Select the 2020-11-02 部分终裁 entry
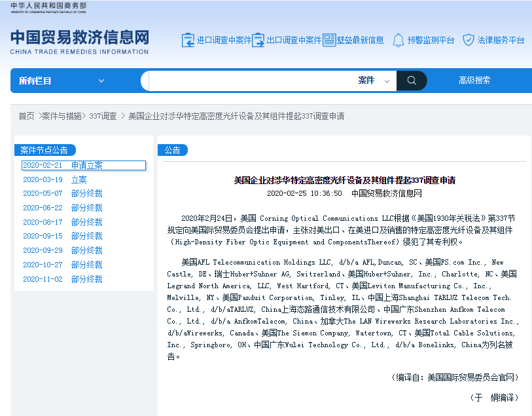 63,279
